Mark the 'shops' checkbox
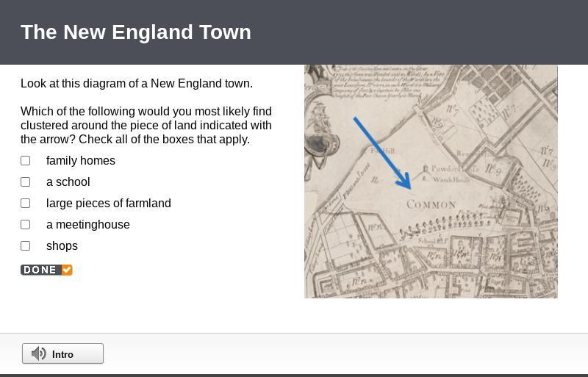 [25, 246]
